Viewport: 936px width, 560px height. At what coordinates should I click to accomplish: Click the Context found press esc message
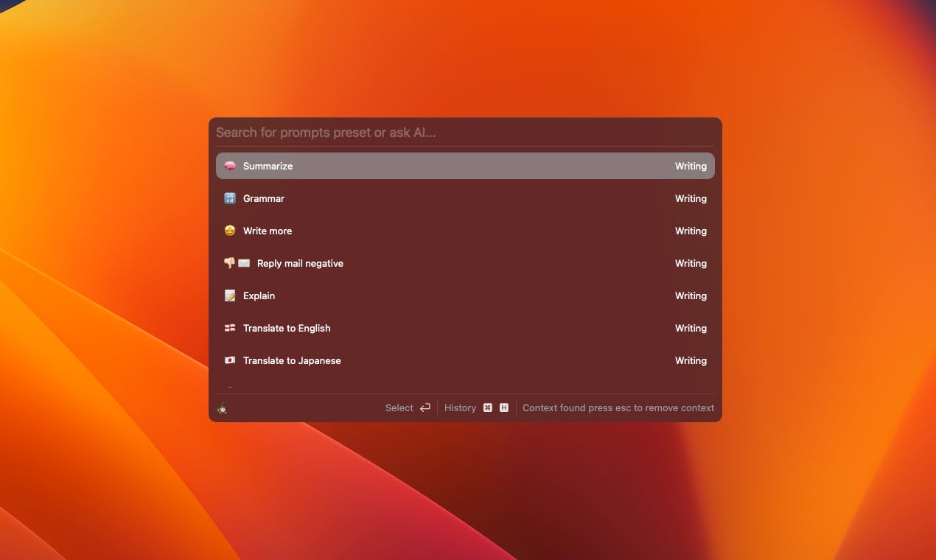[x=618, y=407]
